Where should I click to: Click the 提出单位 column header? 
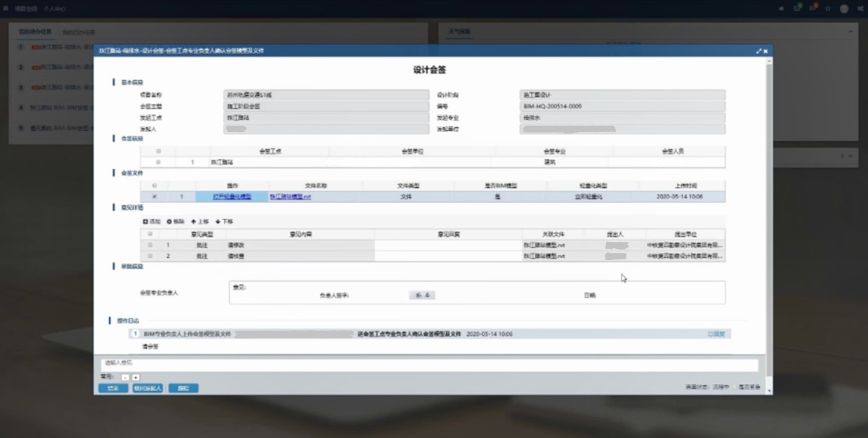point(685,234)
